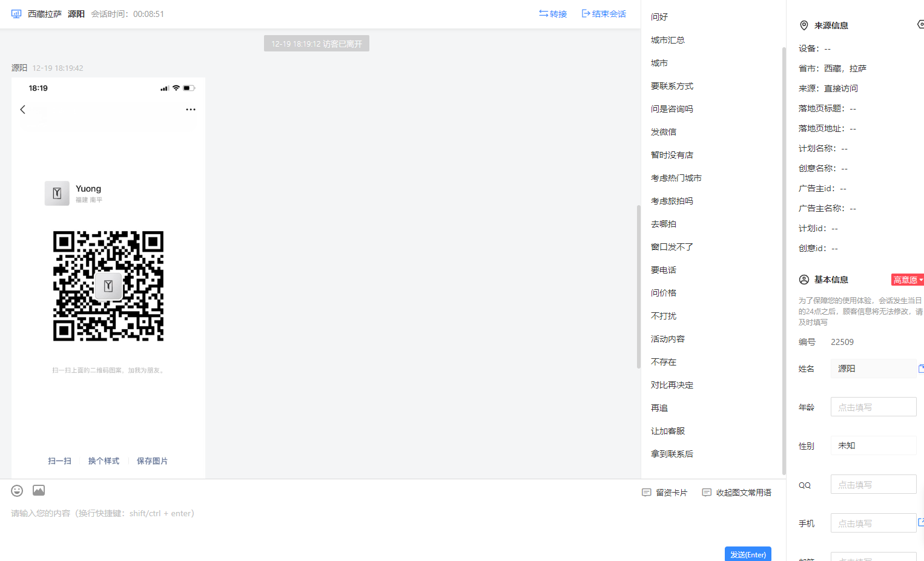Open the 高意愿 intent dropdown

tap(907, 280)
